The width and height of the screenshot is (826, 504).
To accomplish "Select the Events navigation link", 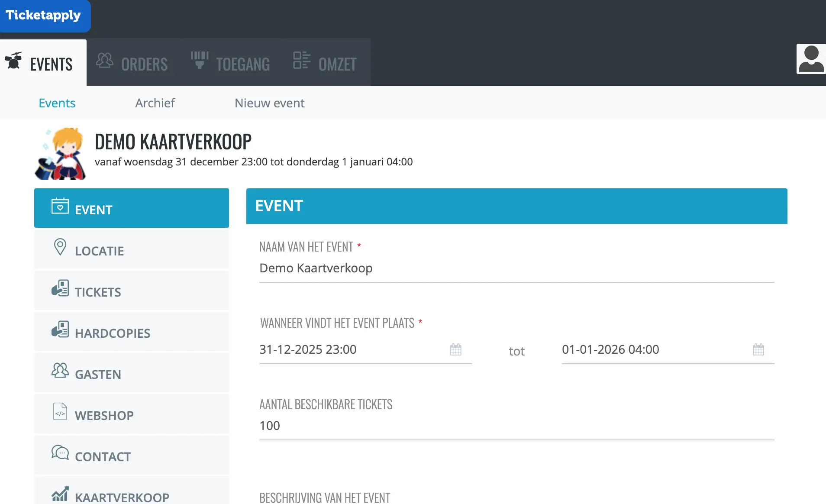I will tap(57, 103).
